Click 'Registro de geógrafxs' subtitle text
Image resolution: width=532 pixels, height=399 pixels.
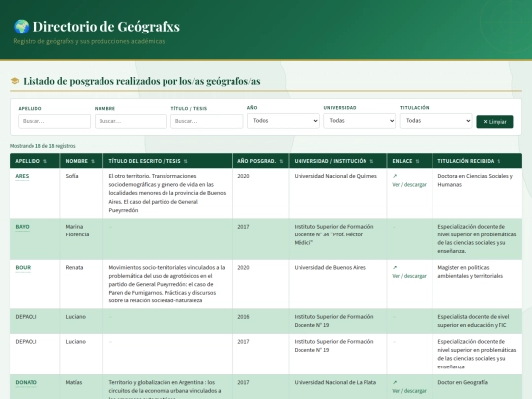pos(89,41)
